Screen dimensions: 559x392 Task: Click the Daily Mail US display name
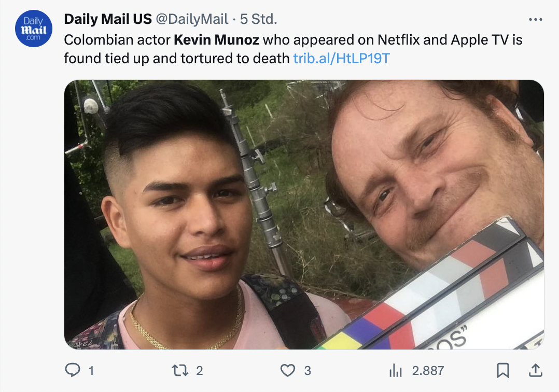(x=108, y=20)
